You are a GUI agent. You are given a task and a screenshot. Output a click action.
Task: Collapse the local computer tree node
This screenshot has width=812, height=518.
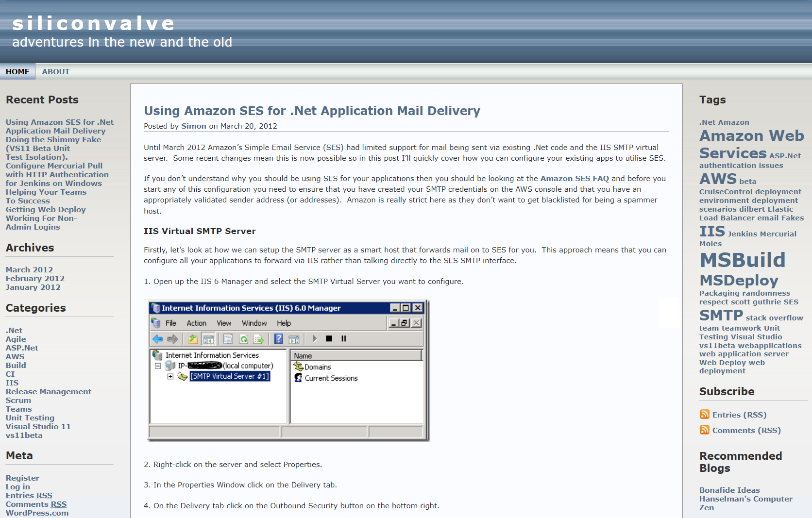pos(158,366)
